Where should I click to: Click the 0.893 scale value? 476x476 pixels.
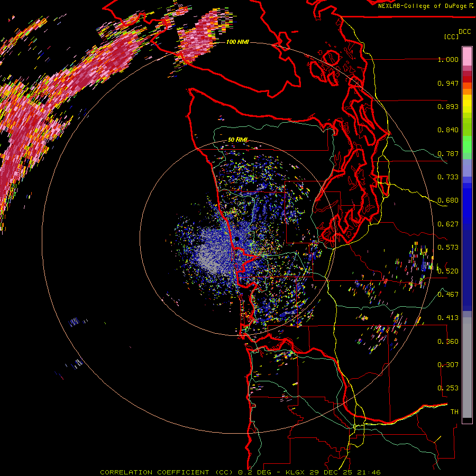448,106
